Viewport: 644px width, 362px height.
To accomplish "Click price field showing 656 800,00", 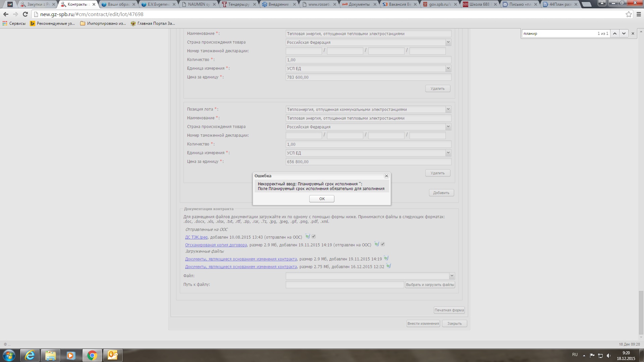I will [368, 162].
